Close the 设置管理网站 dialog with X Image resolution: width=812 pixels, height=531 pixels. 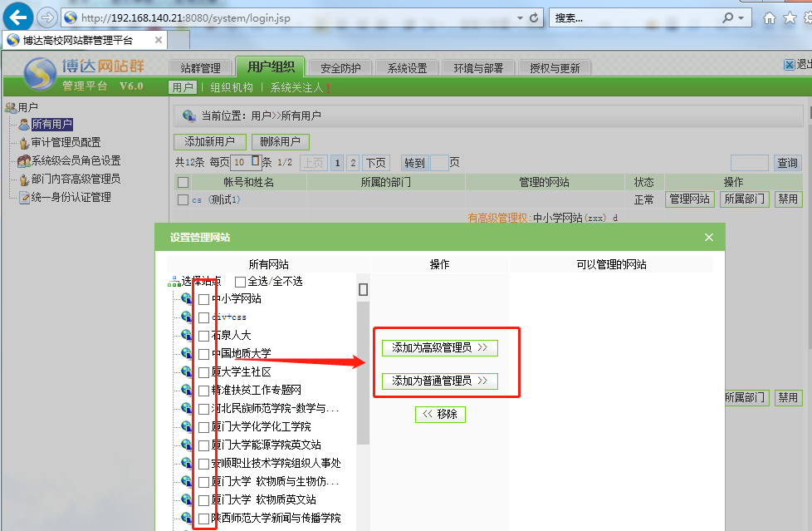[708, 238]
